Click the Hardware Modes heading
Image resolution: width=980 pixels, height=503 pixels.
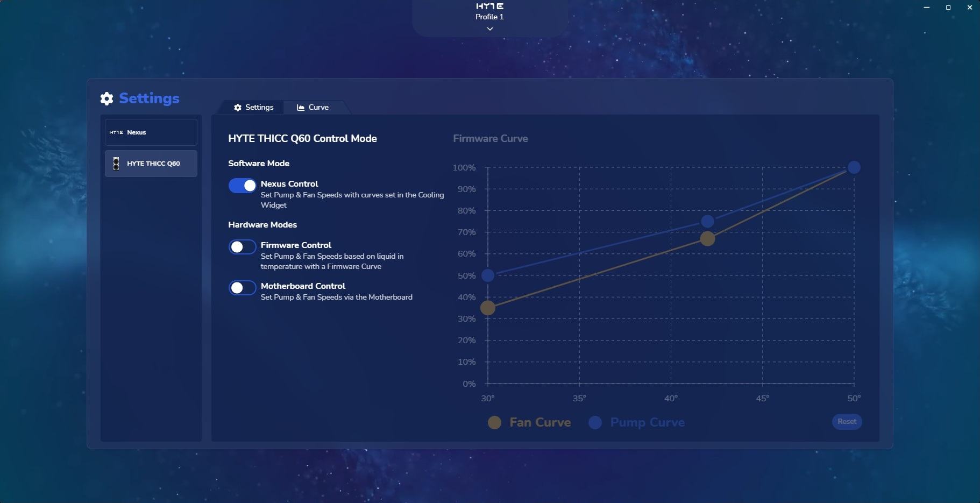click(x=262, y=225)
